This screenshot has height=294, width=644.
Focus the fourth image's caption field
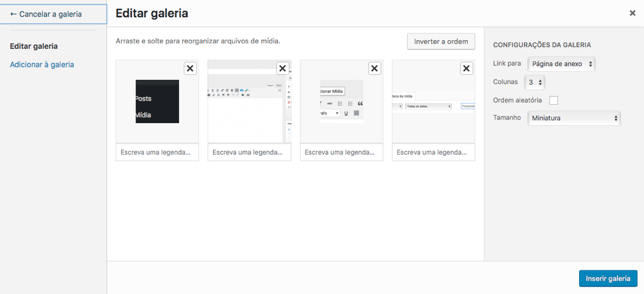tap(433, 152)
